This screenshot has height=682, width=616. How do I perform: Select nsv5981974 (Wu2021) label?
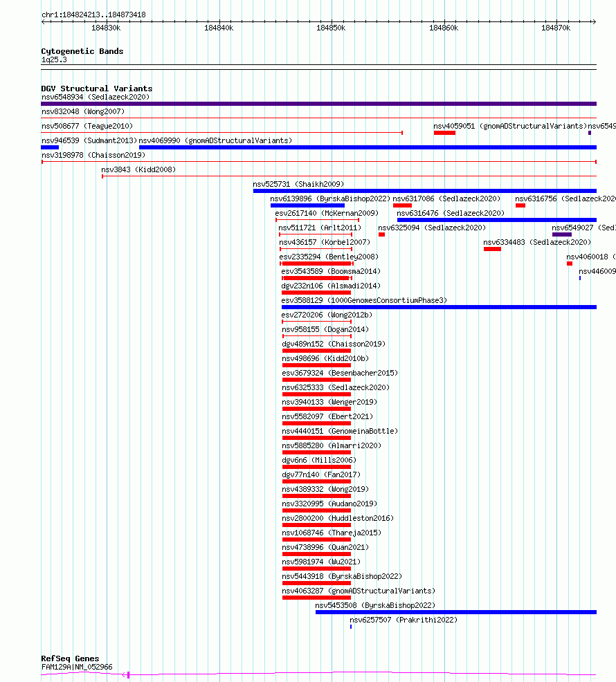(x=321, y=562)
